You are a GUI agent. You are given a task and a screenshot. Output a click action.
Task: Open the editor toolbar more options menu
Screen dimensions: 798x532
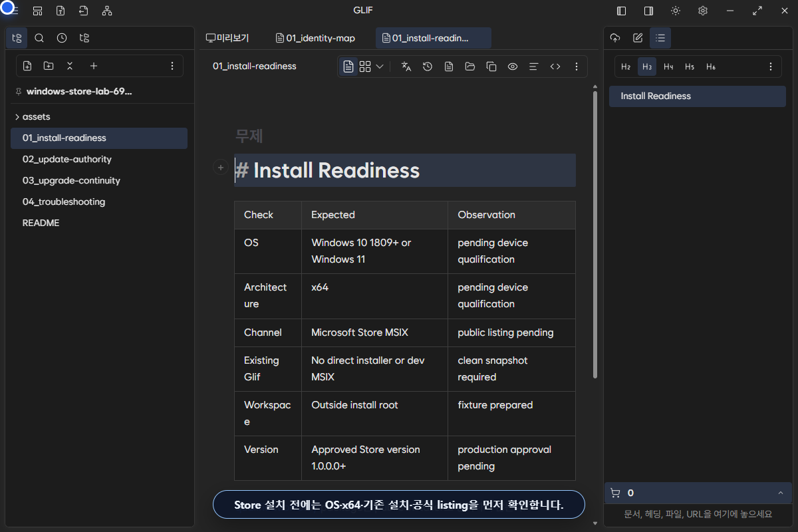click(x=577, y=66)
